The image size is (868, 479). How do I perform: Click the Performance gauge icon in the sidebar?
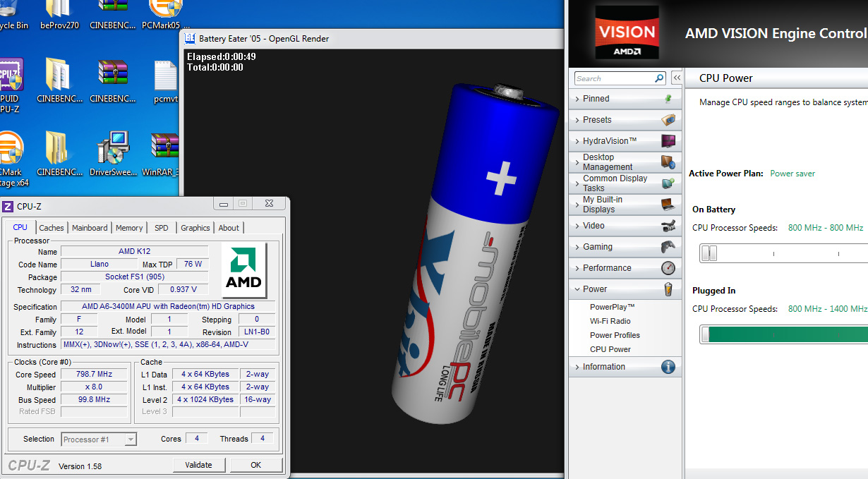click(x=668, y=268)
